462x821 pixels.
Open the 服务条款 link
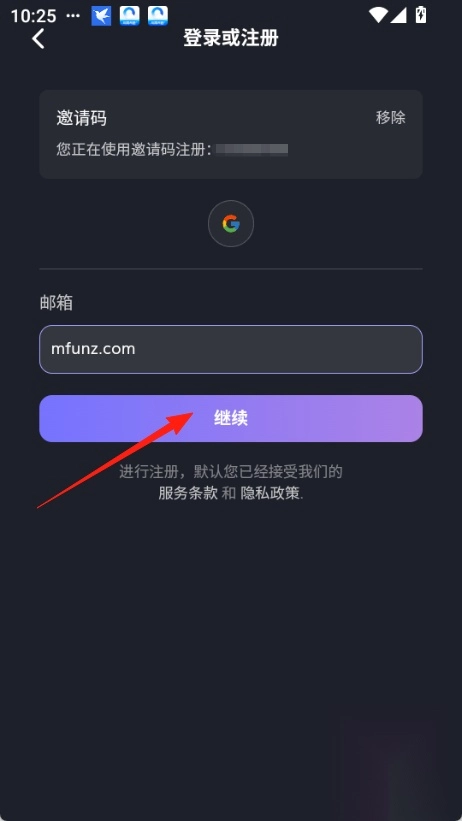tap(188, 493)
